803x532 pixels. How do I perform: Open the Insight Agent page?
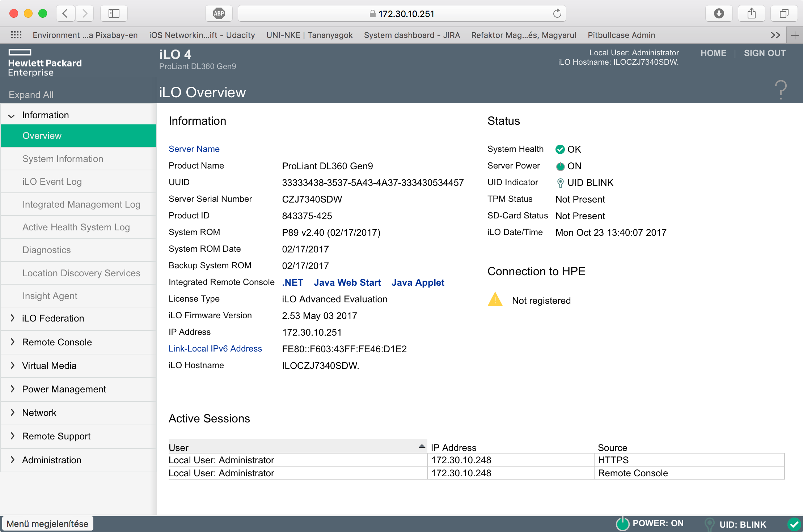[79, 296]
